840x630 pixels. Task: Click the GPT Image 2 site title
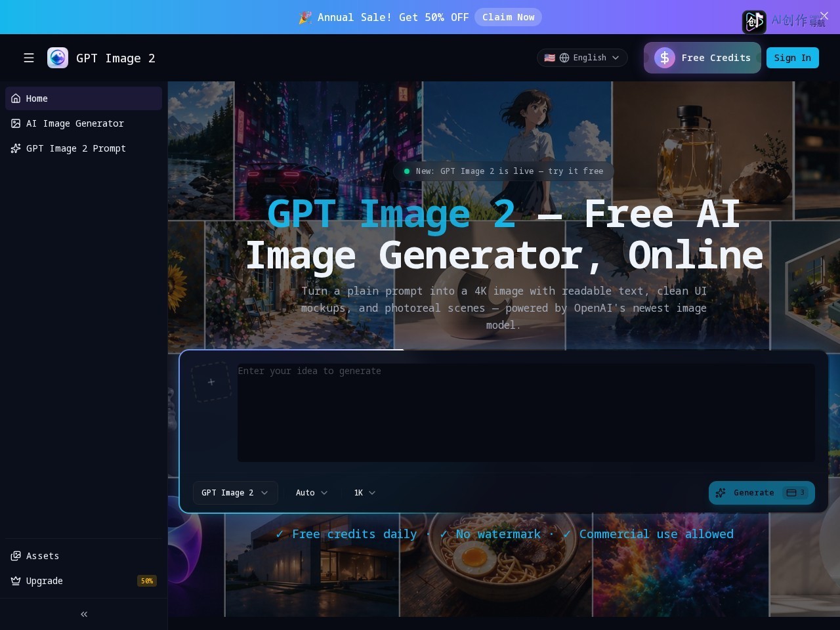pos(115,58)
